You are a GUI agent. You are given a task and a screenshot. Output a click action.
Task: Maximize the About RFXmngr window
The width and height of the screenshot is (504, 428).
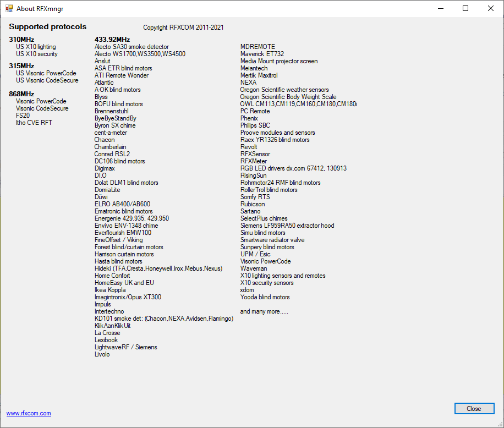point(465,8)
